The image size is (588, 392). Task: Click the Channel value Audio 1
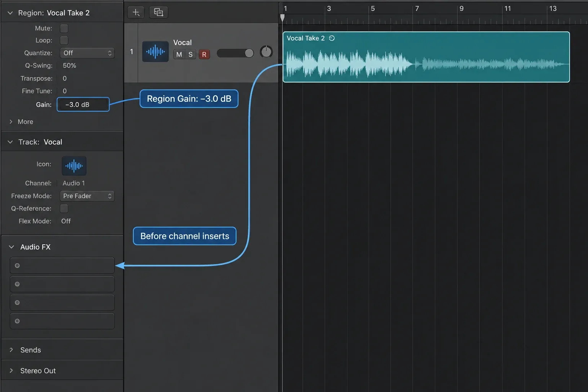[x=73, y=183]
